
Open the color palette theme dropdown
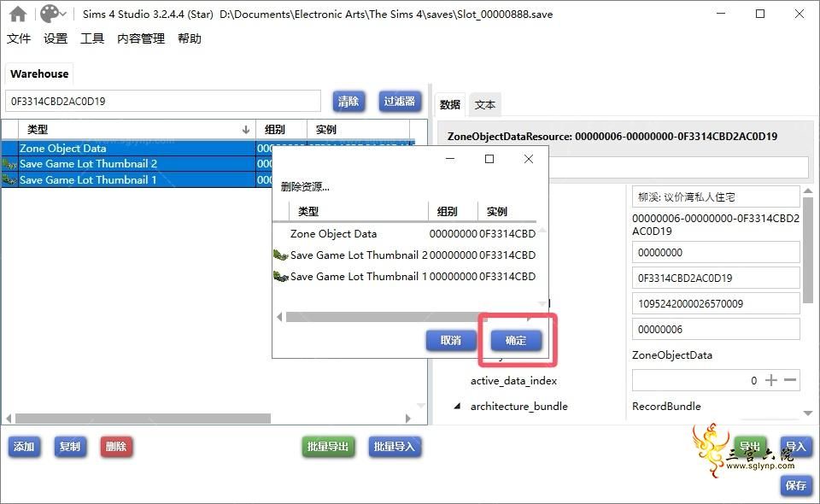53,15
